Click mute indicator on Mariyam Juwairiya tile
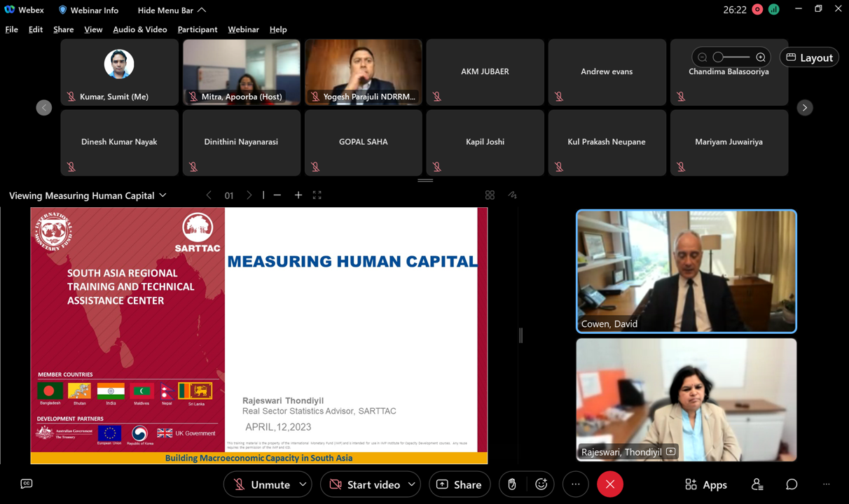Viewport: 849px width, 504px height. point(681,167)
